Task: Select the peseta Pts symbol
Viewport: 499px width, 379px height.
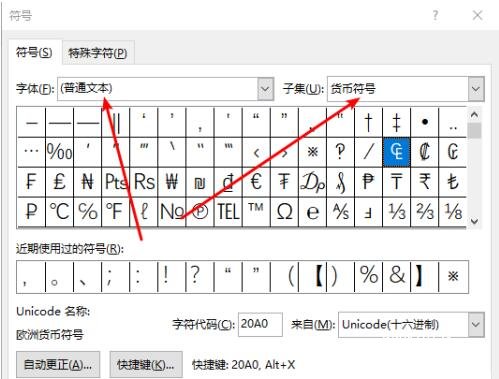Action: tap(116, 182)
